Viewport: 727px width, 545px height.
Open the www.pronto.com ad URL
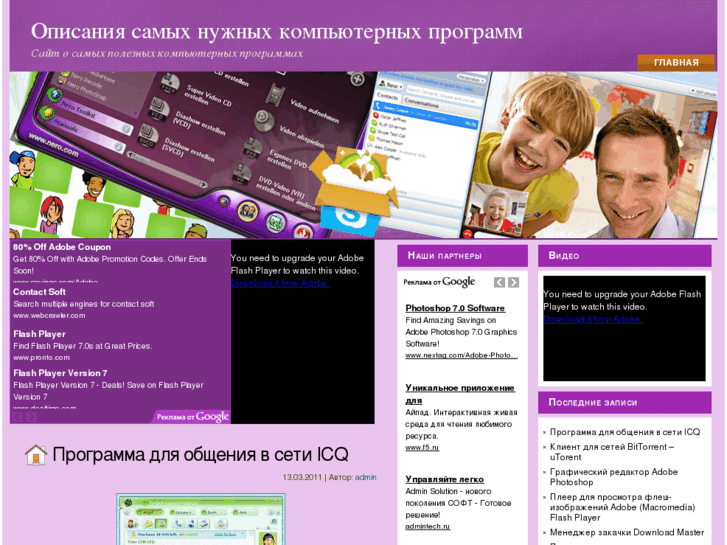(x=41, y=358)
